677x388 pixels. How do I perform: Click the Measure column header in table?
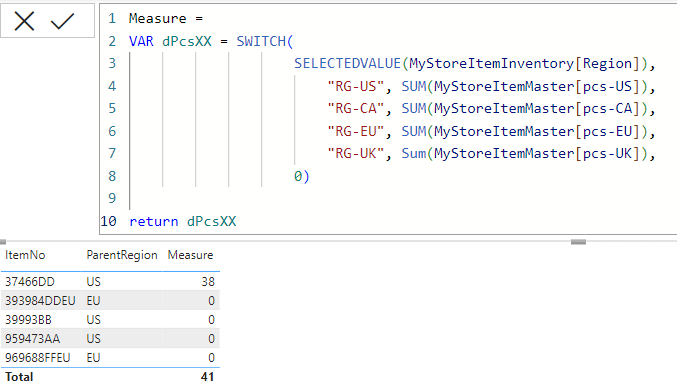pos(190,255)
